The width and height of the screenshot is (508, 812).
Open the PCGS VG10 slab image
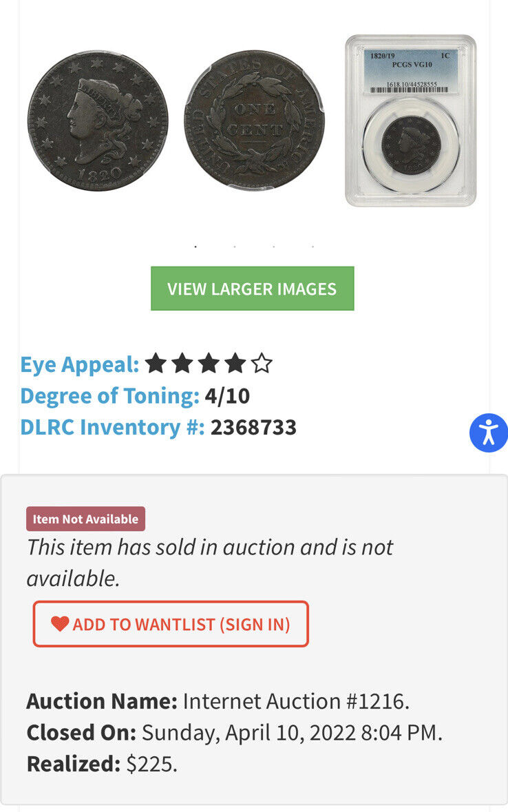point(410,120)
